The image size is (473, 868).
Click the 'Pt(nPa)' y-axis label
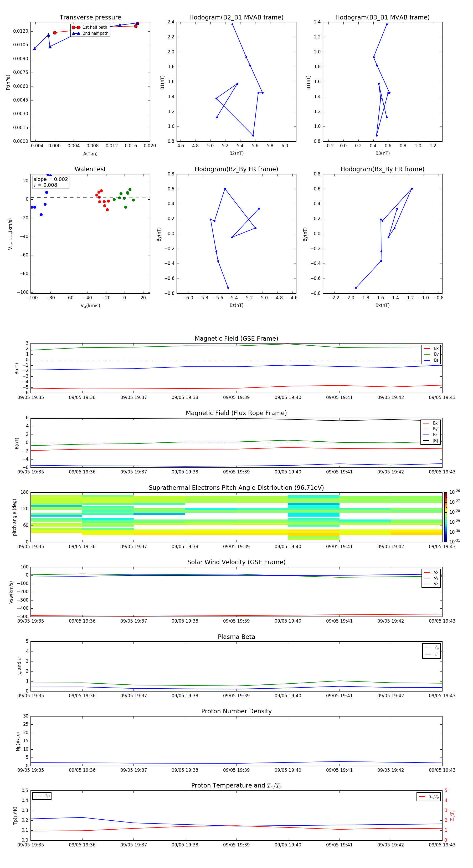click(8, 82)
